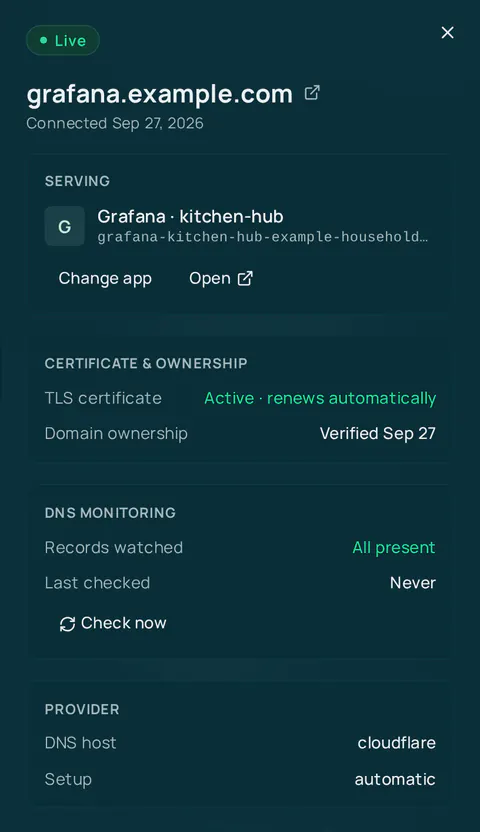Screen dimensions: 480x832
Task: Click the Grafana app G avatar
Action: click(x=65, y=226)
